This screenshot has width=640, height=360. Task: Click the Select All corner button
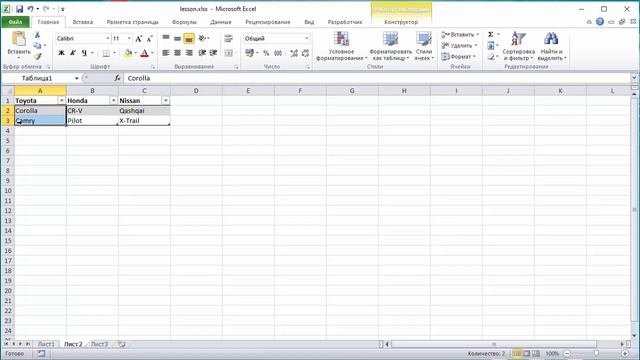point(7,91)
